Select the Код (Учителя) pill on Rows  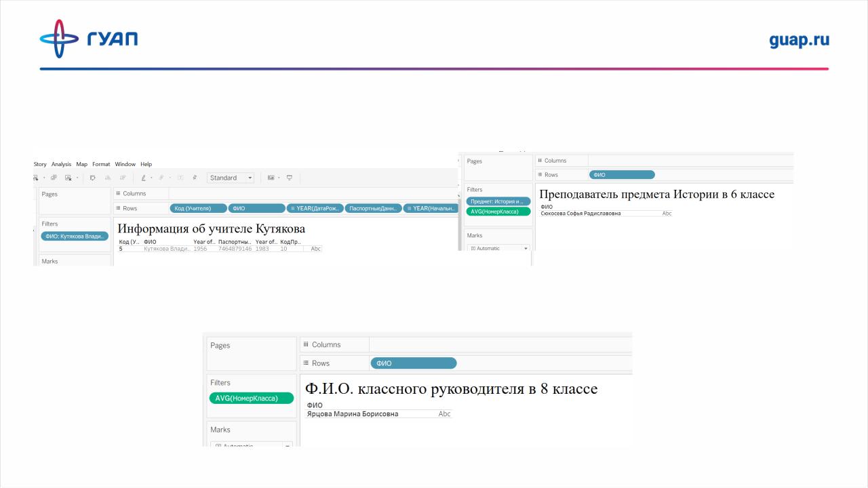[x=198, y=208]
